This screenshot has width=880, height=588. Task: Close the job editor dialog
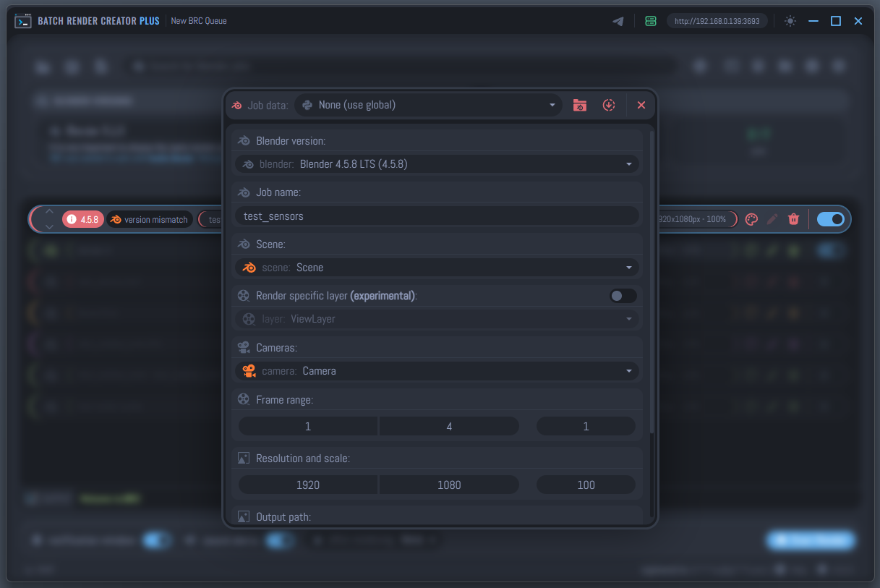point(641,105)
